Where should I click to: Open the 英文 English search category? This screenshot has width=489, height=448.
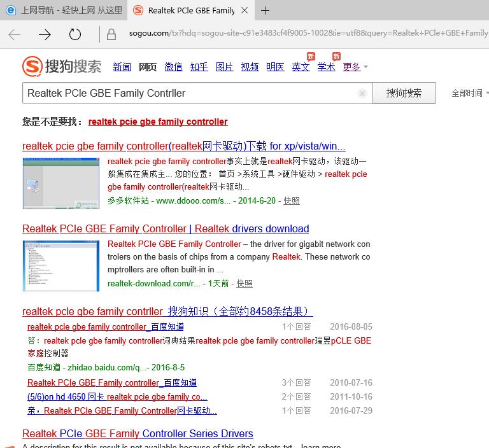coord(301,67)
